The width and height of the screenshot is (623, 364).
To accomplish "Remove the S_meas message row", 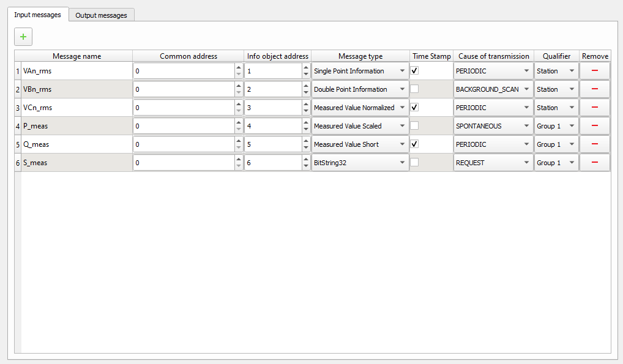I will (594, 163).
